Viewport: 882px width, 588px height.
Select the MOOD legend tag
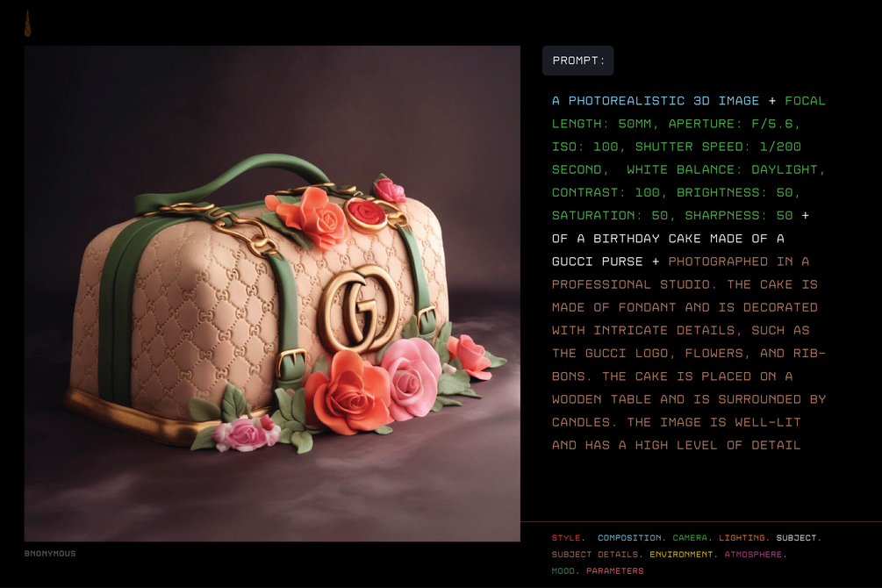tap(563, 570)
